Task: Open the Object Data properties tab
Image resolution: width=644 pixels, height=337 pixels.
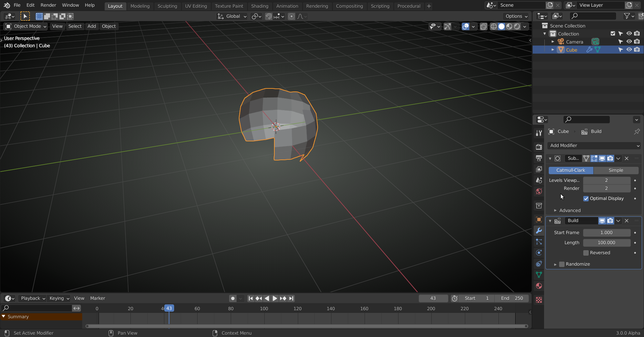Action: pyautogui.click(x=539, y=275)
